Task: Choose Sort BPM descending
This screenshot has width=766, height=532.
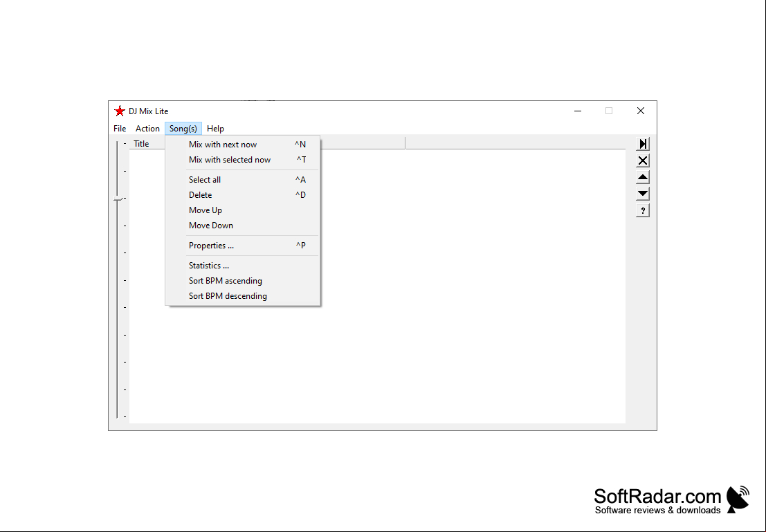Action: 243,296
